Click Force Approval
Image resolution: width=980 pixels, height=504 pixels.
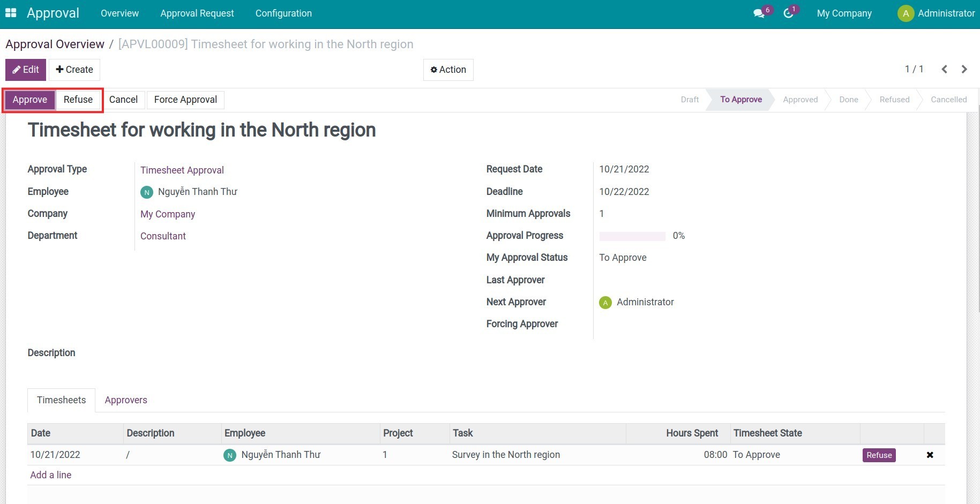coord(185,100)
